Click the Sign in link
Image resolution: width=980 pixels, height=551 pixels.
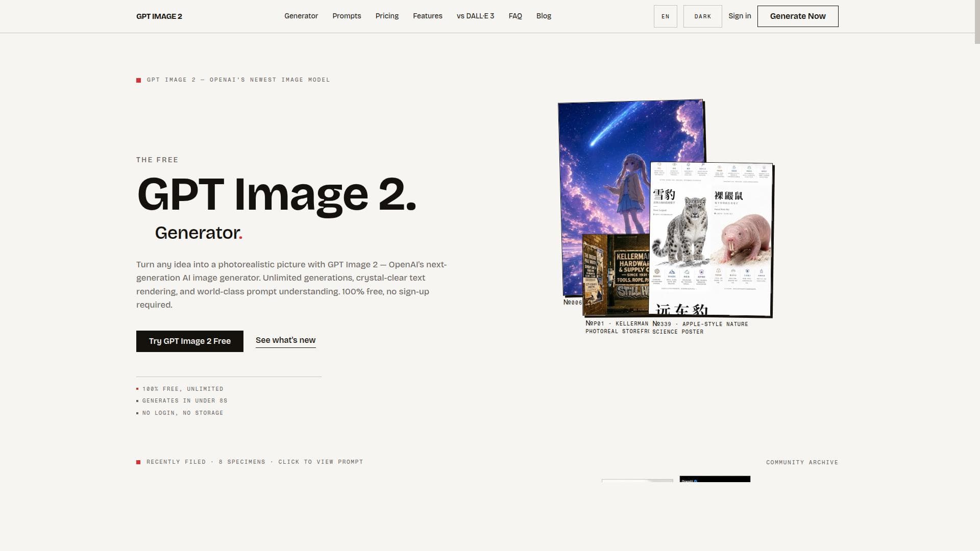tap(740, 16)
